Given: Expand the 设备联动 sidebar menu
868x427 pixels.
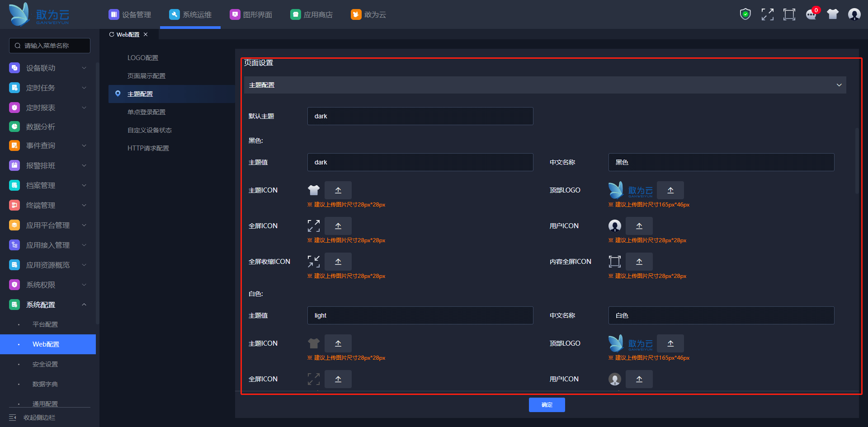Looking at the screenshot, I should (x=48, y=68).
